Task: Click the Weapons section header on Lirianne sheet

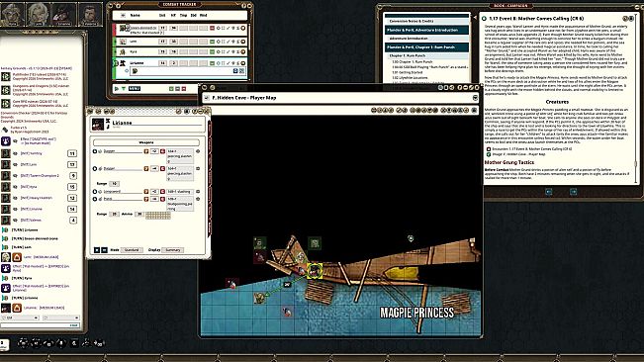Action: point(146,142)
